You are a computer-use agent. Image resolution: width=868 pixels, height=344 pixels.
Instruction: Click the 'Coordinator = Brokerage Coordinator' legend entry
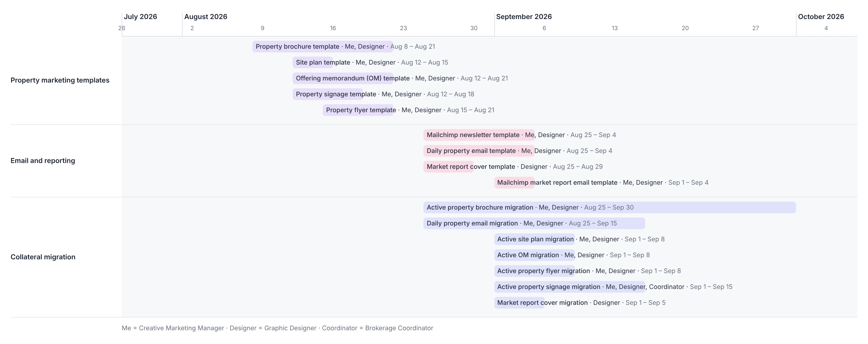[x=377, y=328]
